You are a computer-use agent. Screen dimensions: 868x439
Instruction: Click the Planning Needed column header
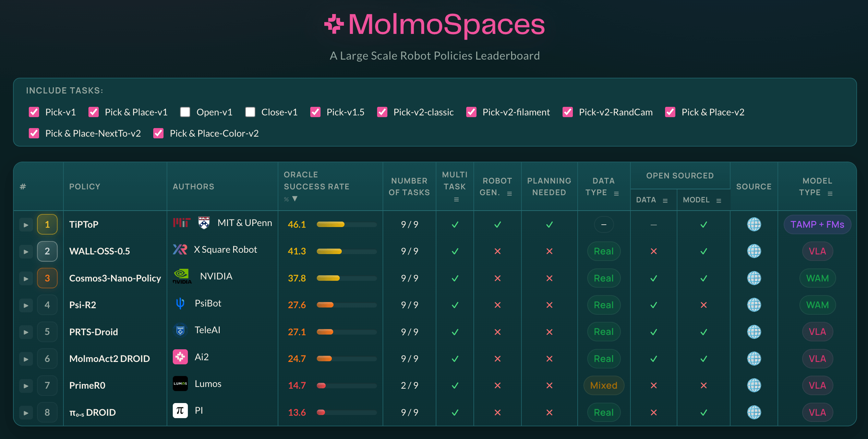tap(549, 187)
